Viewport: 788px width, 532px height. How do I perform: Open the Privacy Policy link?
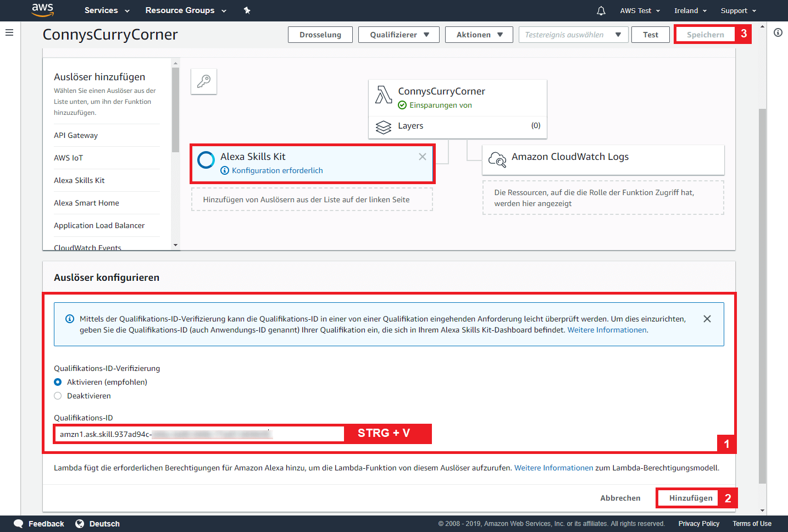point(699,524)
